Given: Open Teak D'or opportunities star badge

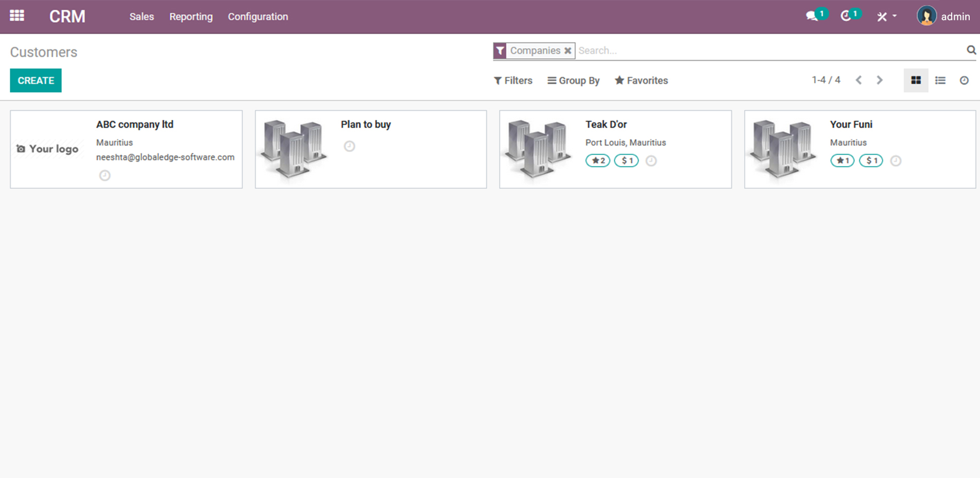Looking at the screenshot, I should click(597, 161).
